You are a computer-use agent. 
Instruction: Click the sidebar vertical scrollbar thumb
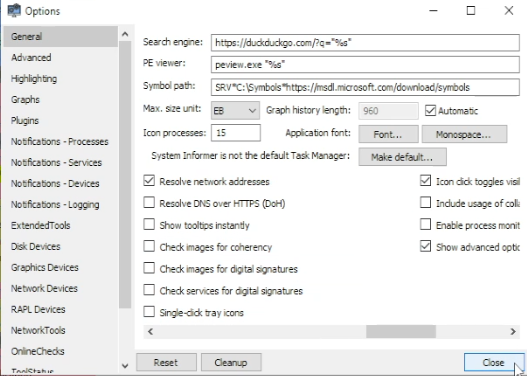(125, 175)
